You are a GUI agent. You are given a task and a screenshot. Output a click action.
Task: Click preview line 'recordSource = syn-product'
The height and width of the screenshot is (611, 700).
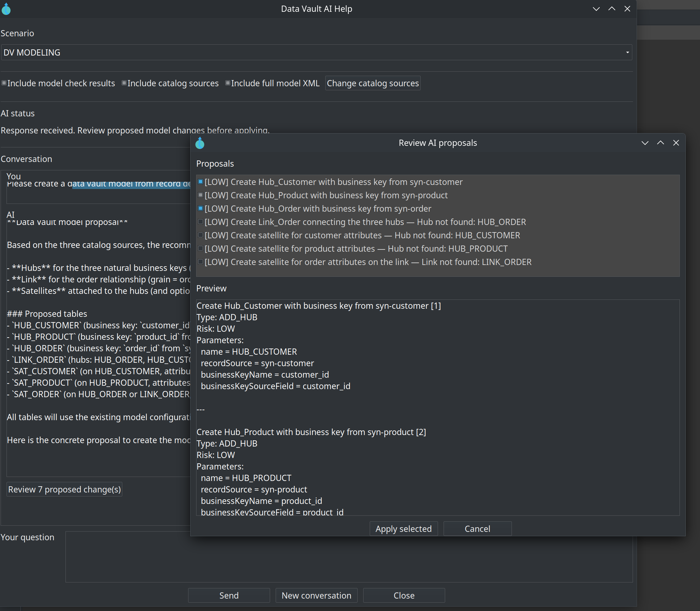254,490
